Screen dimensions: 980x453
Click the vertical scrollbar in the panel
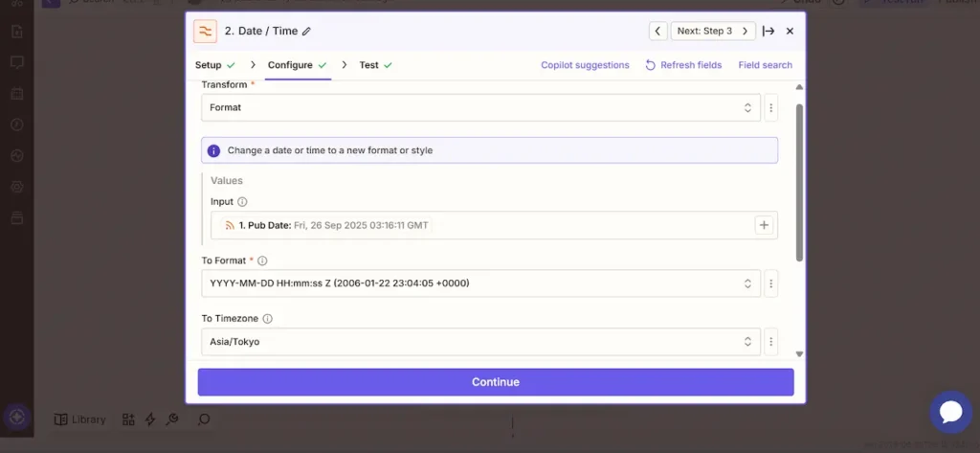click(x=800, y=182)
